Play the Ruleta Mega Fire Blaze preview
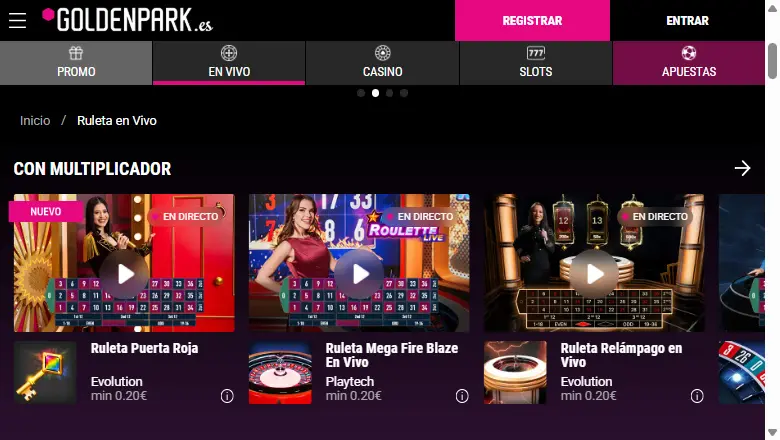780x440 pixels. coord(359,274)
